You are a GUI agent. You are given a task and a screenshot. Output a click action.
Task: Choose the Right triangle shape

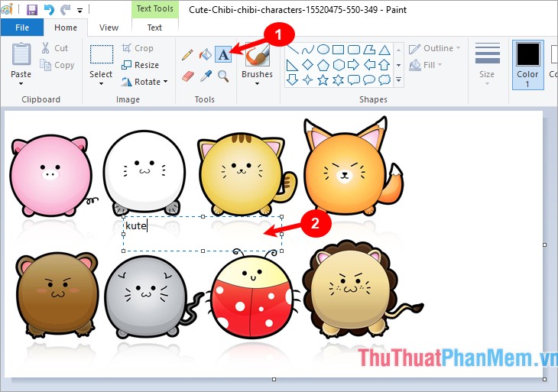pos(292,65)
